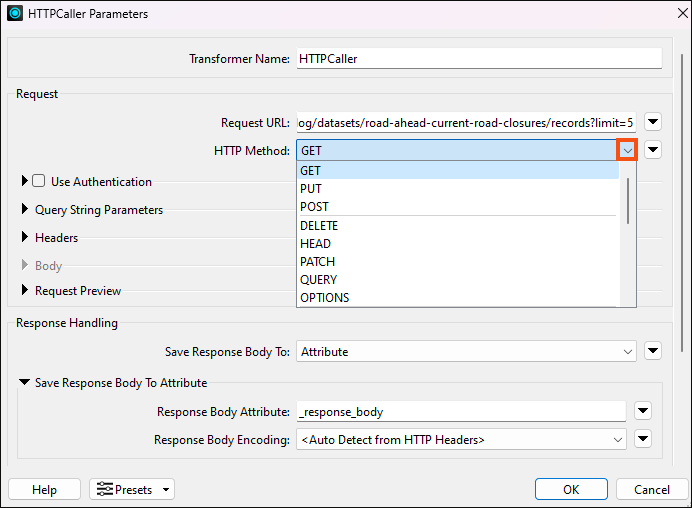Image resolution: width=692 pixels, height=508 pixels.
Task: Click the arrow menu beside Response Body Encoding
Action: [643, 439]
